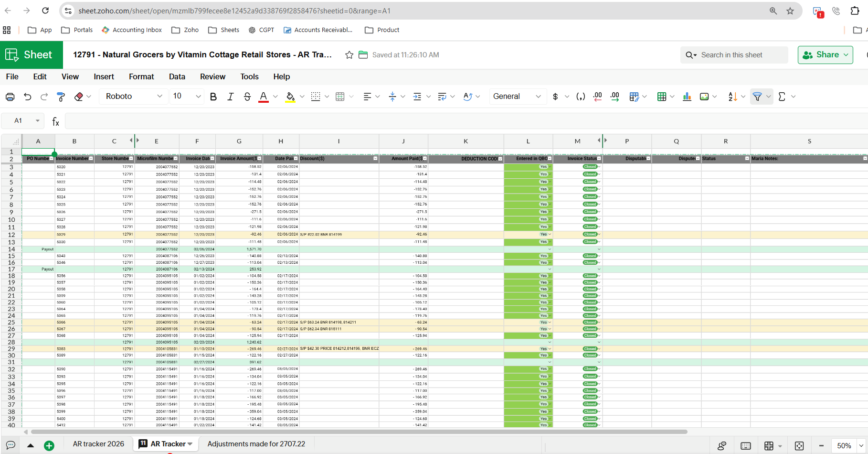Click the Share button

(x=825, y=55)
